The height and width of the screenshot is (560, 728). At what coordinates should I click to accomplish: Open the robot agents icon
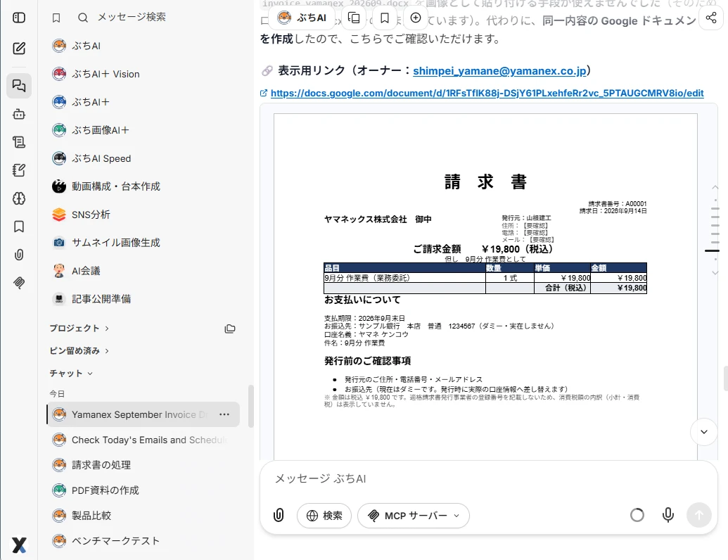click(19, 114)
